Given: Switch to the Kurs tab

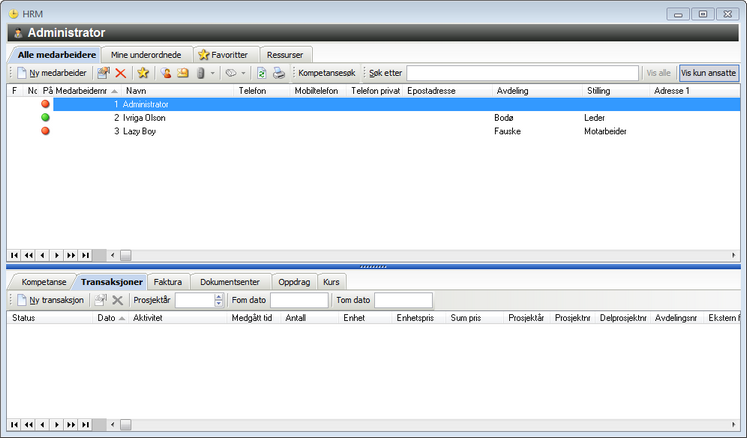Looking at the screenshot, I should tap(331, 282).
